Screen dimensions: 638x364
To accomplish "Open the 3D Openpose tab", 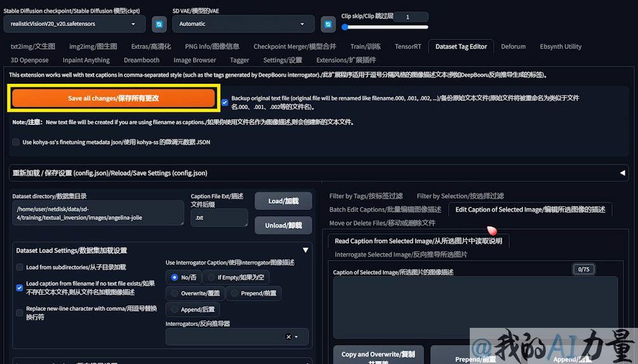I will click(x=29, y=60).
